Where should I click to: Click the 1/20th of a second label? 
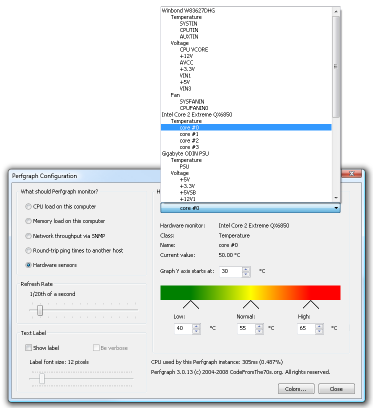pyautogui.click(x=53, y=294)
